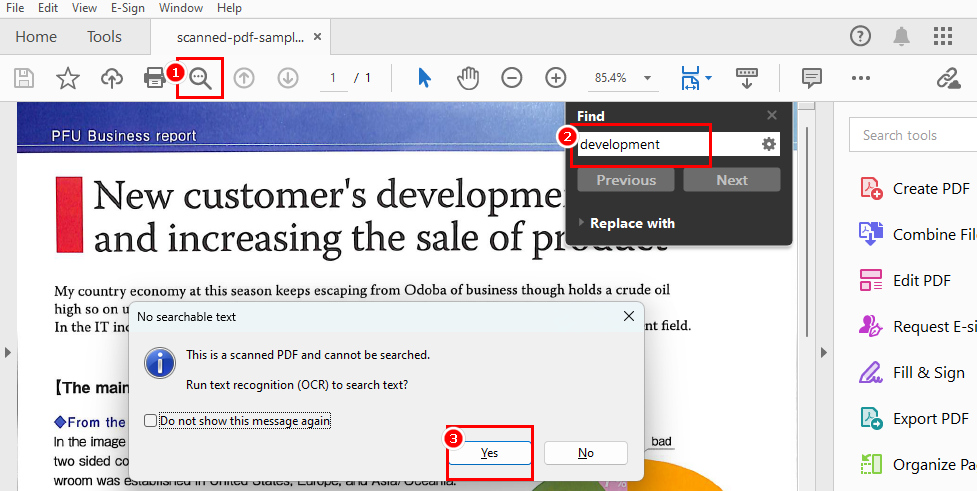Click the Save disk icon
Screen dimensions: 977x491
(24, 79)
